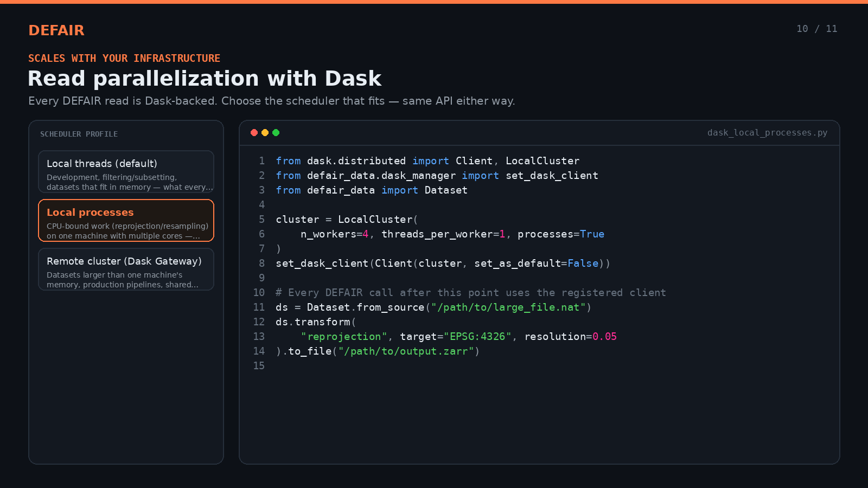Click the heading 'Read parallelization with Dask'
Screen dimensions: 868x488
[205, 79]
